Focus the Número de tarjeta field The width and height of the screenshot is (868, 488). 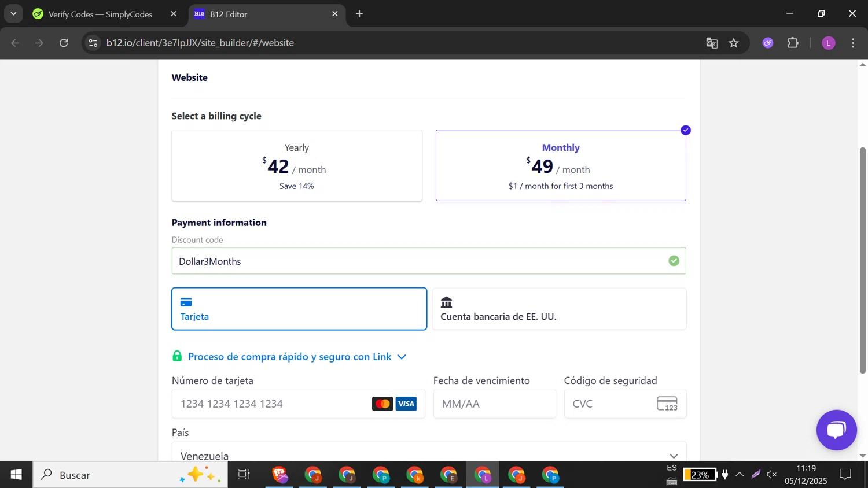tap(298, 404)
